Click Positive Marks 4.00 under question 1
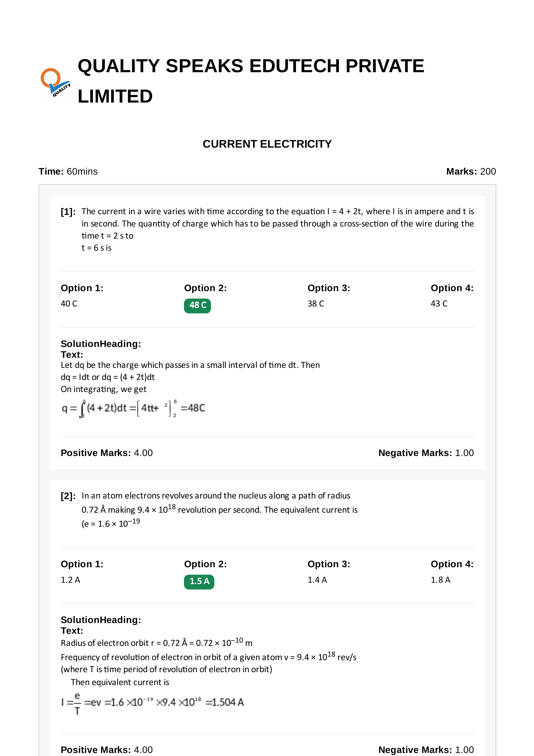Viewport: 534px width, 756px height. 107,453
